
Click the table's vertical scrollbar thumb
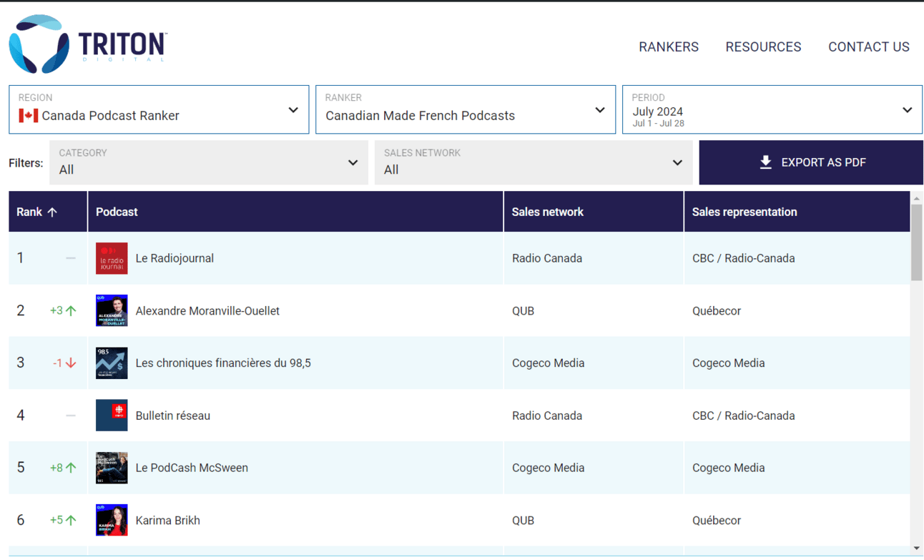coord(916,243)
